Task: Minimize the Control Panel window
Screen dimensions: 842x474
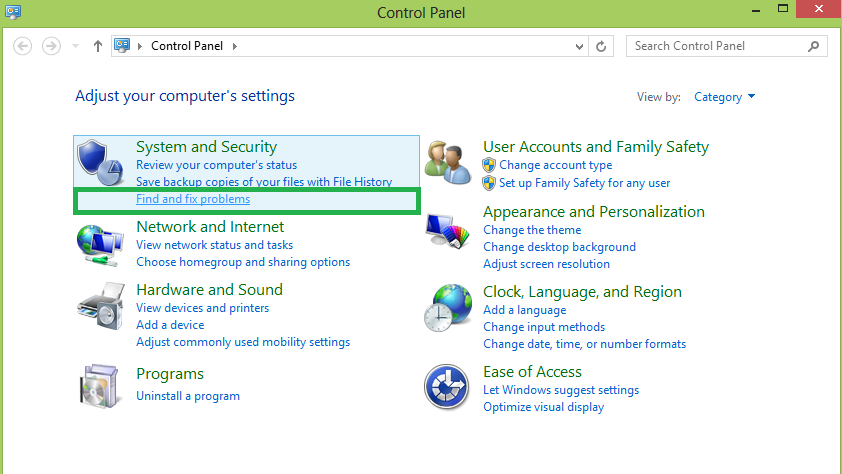Action: [756, 10]
